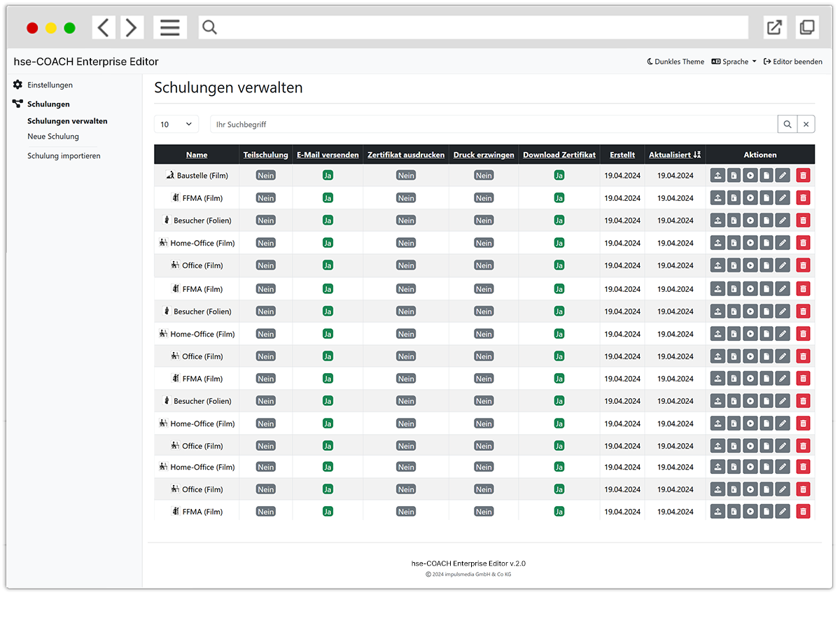This screenshot has width=840, height=630.
Task: Click the blank document icon for Baustelle (Film)
Action: tap(766, 176)
